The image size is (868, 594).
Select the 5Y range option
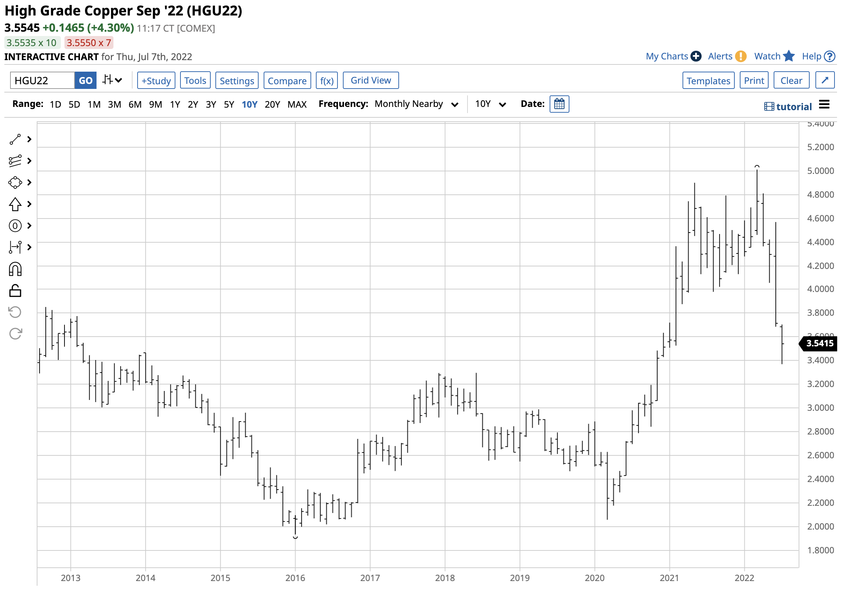click(x=229, y=104)
